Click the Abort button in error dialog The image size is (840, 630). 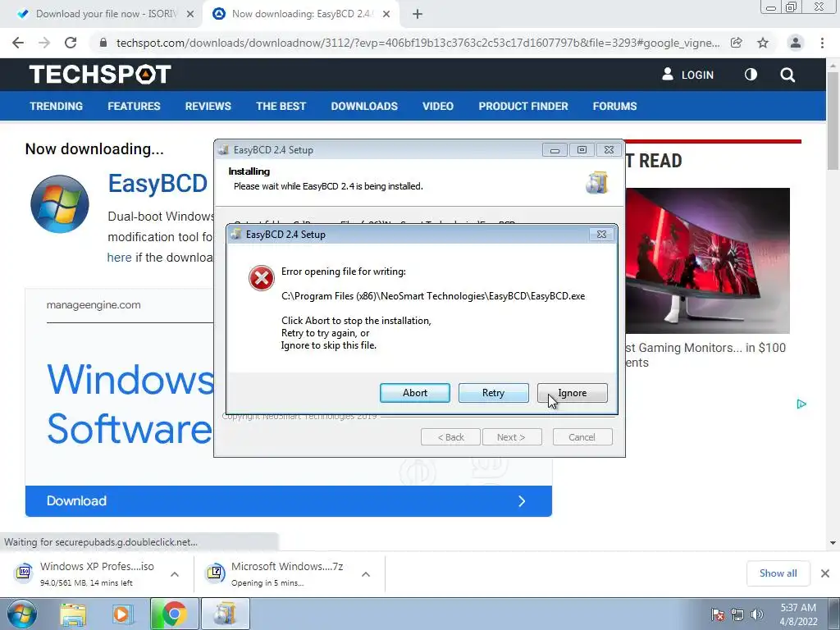pyautogui.click(x=414, y=393)
